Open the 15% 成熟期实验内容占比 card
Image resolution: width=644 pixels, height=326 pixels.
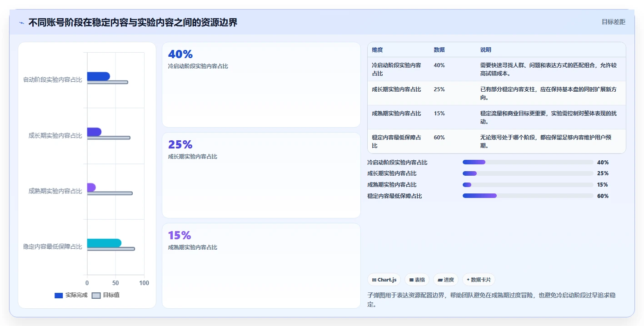[x=261, y=266]
